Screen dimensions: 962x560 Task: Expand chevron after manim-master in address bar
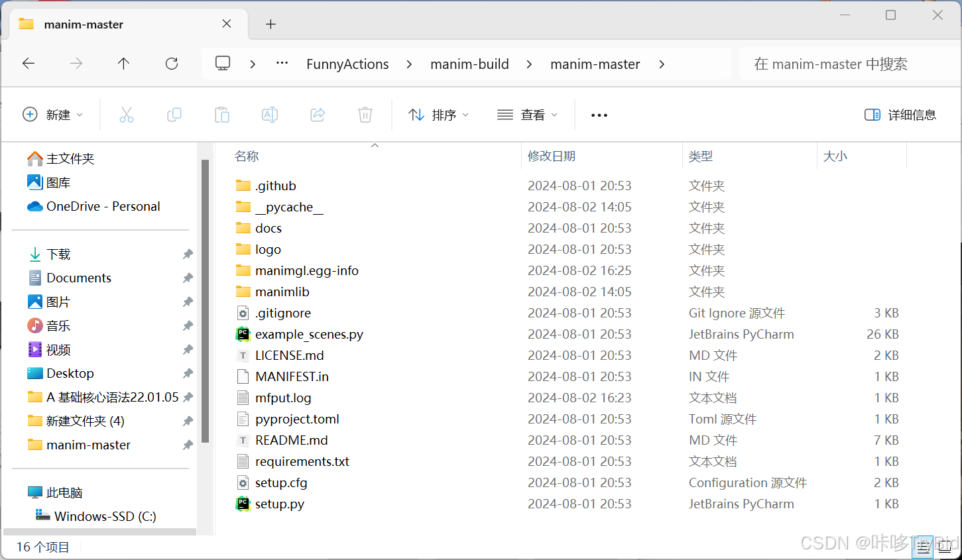pos(662,64)
